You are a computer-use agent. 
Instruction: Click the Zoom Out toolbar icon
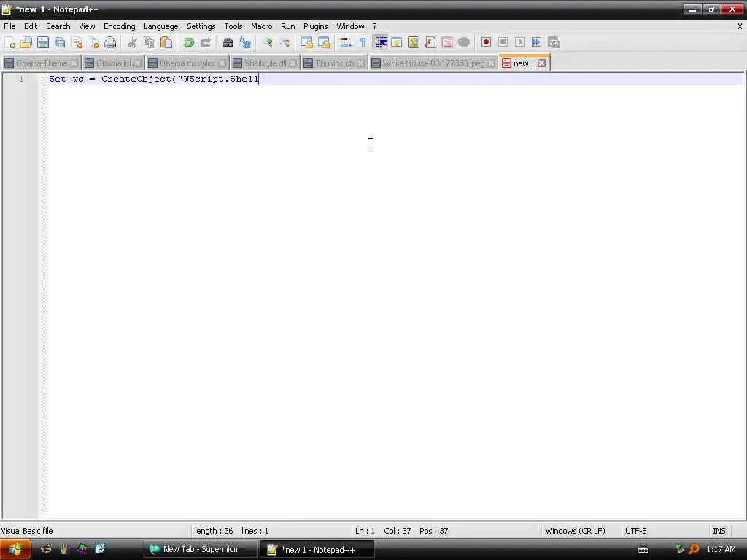tap(285, 42)
